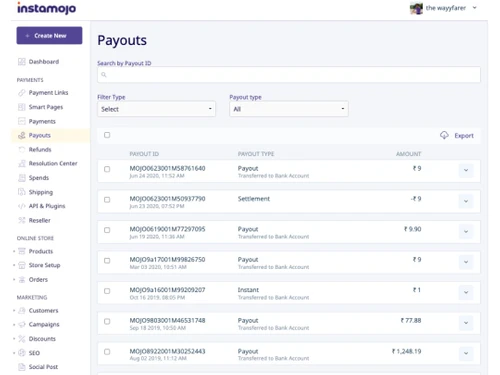Image resolution: width=500 pixels, height=375 pixels.
Task: Click the Campaigns megaphone icon
Action: click(22, 324)
